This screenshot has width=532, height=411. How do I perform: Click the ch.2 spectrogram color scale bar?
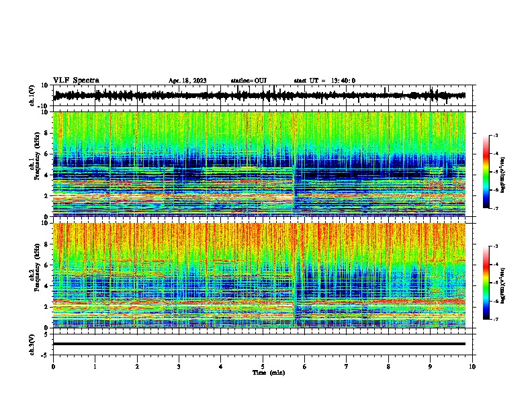point(486,283)
